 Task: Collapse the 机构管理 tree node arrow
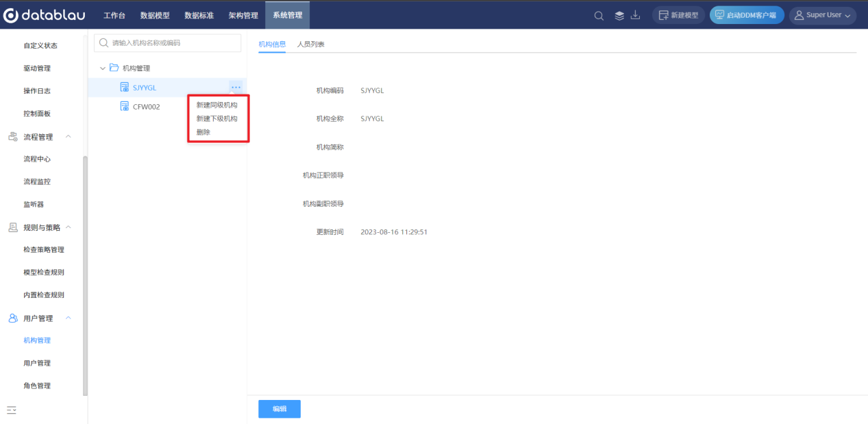(x=103, y=68)
